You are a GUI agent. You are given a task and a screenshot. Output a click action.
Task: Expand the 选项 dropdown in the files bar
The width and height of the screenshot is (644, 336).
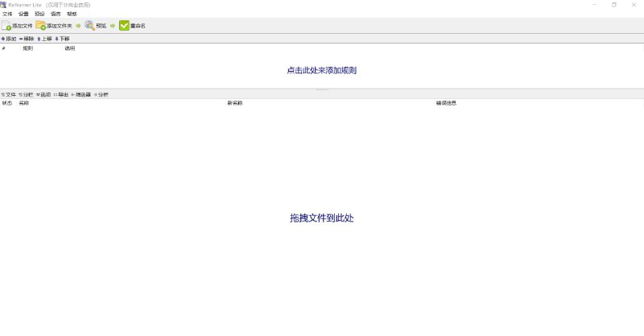tap(43, 95)
